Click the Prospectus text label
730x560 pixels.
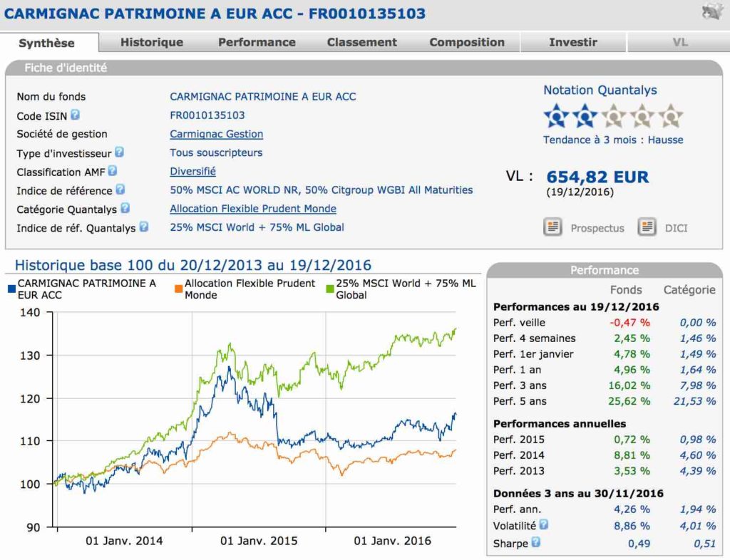[597, 228]
